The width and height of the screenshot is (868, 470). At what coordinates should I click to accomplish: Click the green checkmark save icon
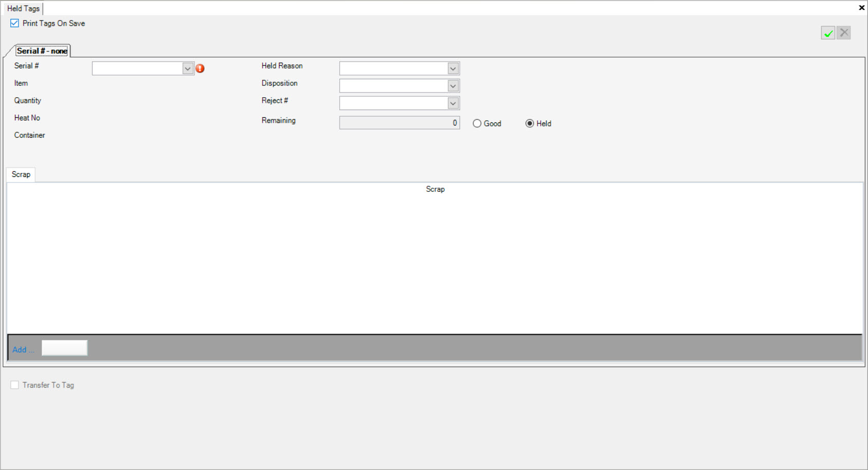(828, 33)
